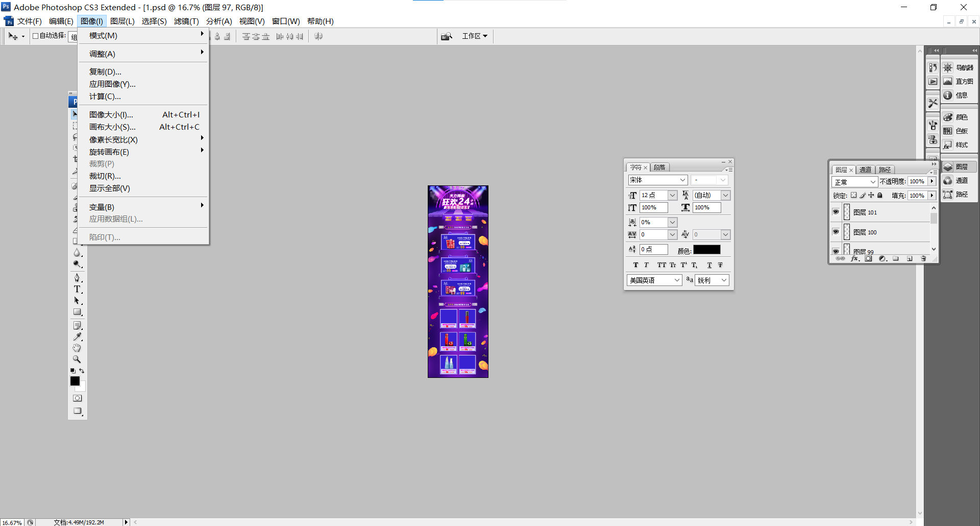Select the Pen tool in toolbox

point(77,277)
